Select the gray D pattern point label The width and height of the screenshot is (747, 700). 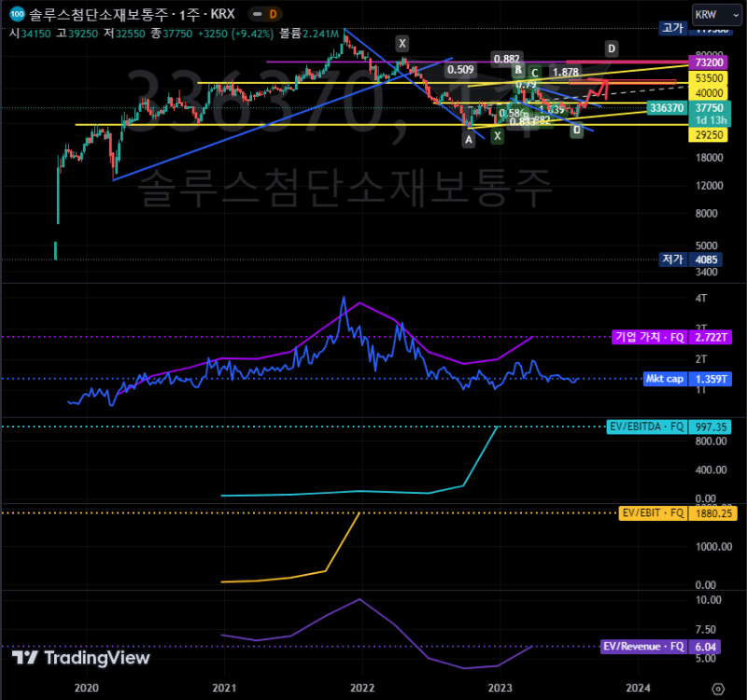pyautogui.click(x=612, y=49)
